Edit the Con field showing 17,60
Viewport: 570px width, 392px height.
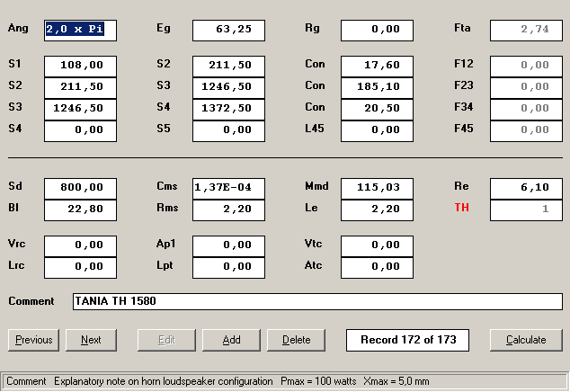pyautogui.click(x=377, y=67)
